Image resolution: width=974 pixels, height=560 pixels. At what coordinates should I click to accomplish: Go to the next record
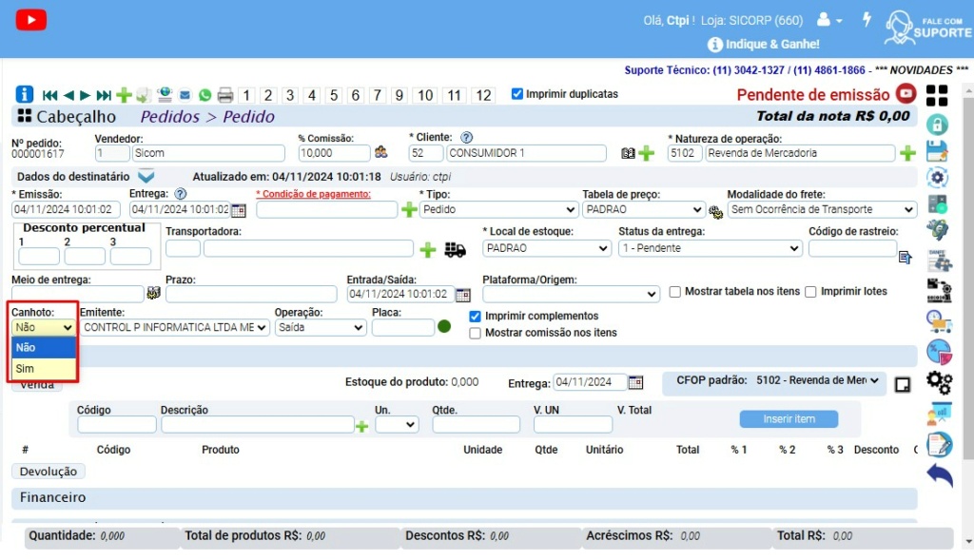pos(85,95)
